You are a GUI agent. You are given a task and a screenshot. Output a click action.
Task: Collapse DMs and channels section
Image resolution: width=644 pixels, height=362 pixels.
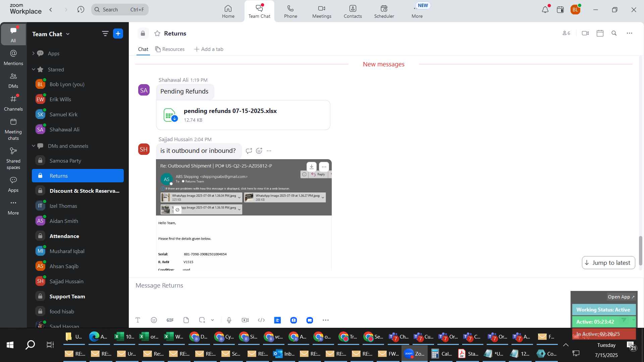[x=34, y=146]
